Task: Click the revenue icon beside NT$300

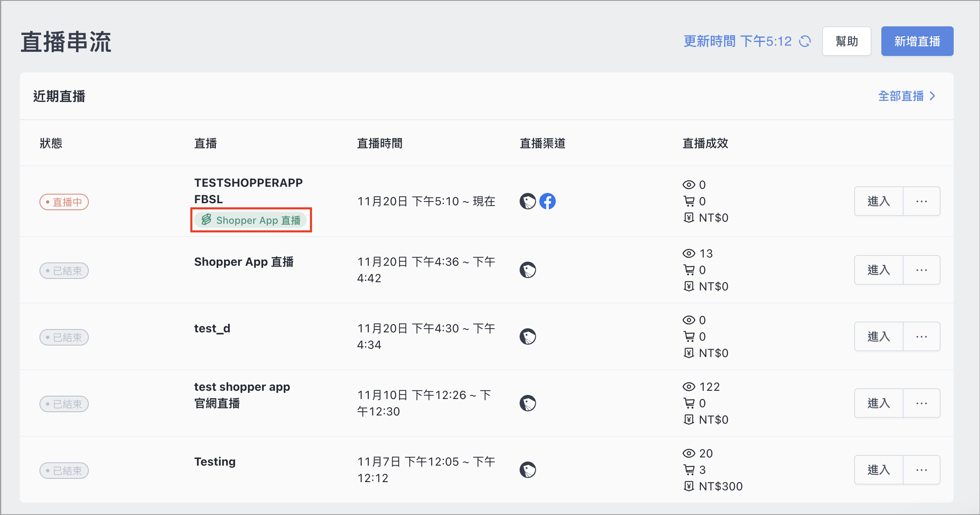Action: coord(689,486)
